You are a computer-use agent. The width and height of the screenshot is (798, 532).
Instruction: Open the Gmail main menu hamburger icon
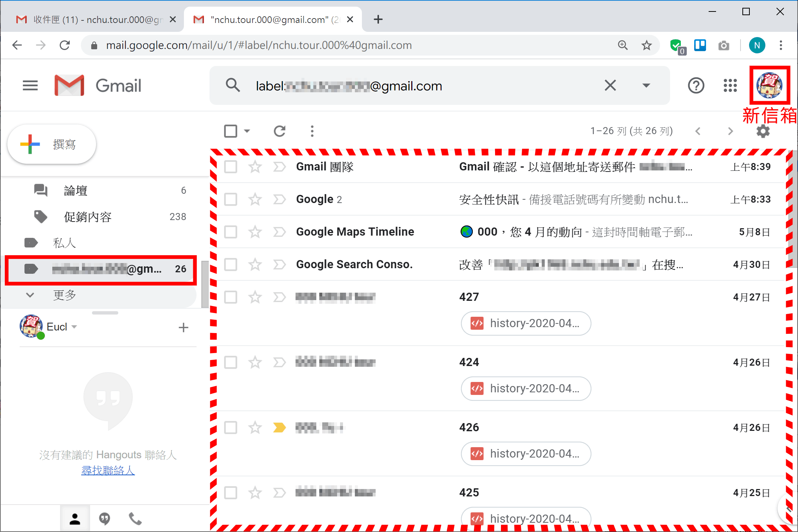[30, 86]
